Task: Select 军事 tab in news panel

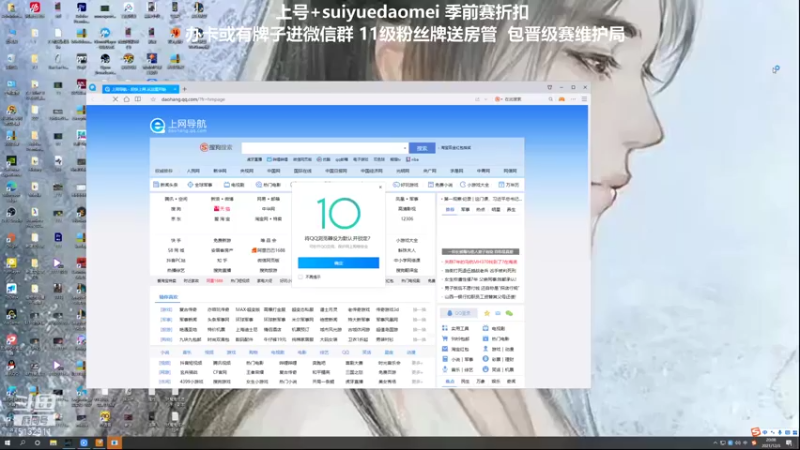Action: coord(465,210)
